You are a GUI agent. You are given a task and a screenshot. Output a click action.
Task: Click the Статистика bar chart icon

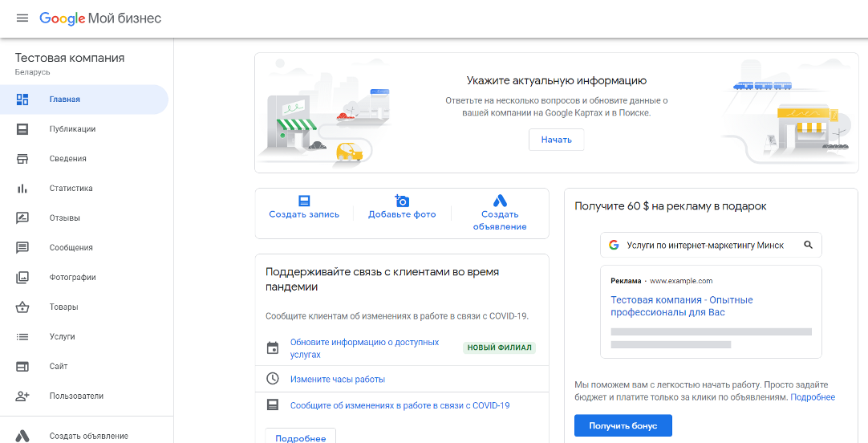pos(22,189)
